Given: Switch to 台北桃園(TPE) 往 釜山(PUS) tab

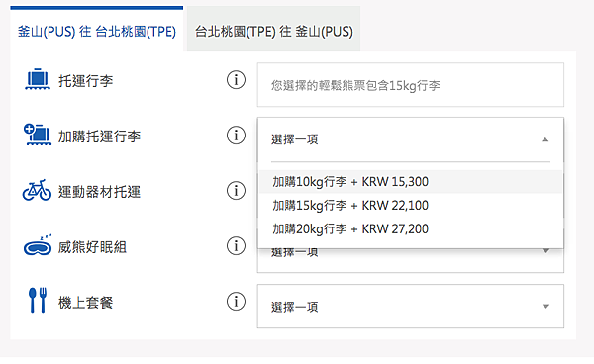Looking at the screenshot, I should [273, 29].
